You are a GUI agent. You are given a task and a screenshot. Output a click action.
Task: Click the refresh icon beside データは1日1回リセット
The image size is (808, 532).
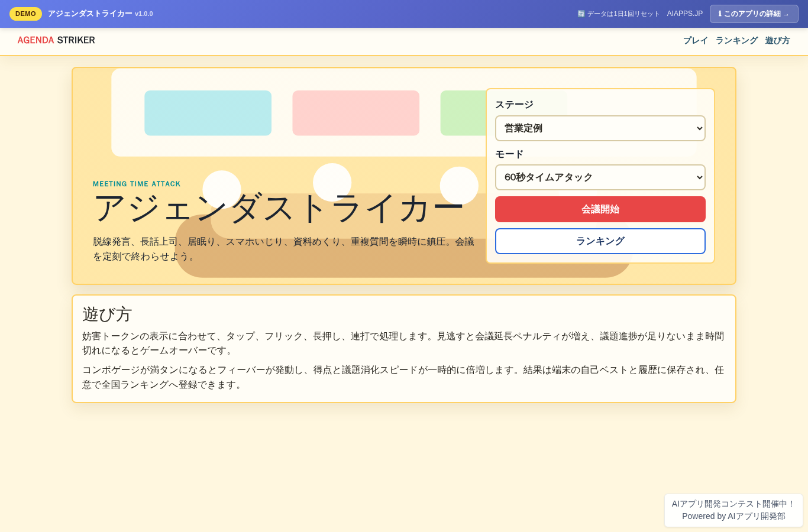581,14
